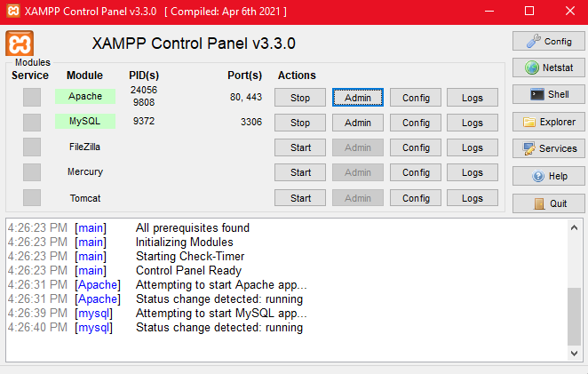
Task: Click the disabled Tomcat Admin button
Action: point(358,198)
